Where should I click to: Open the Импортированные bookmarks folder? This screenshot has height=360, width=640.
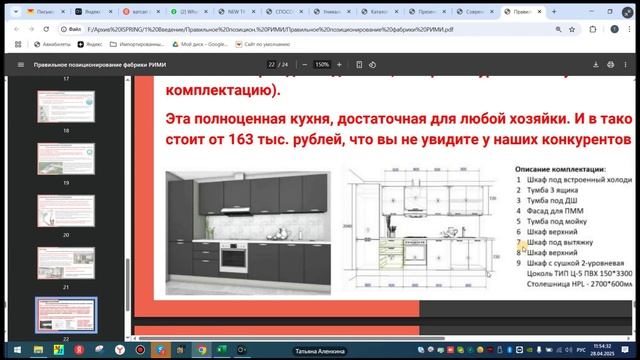137,44
